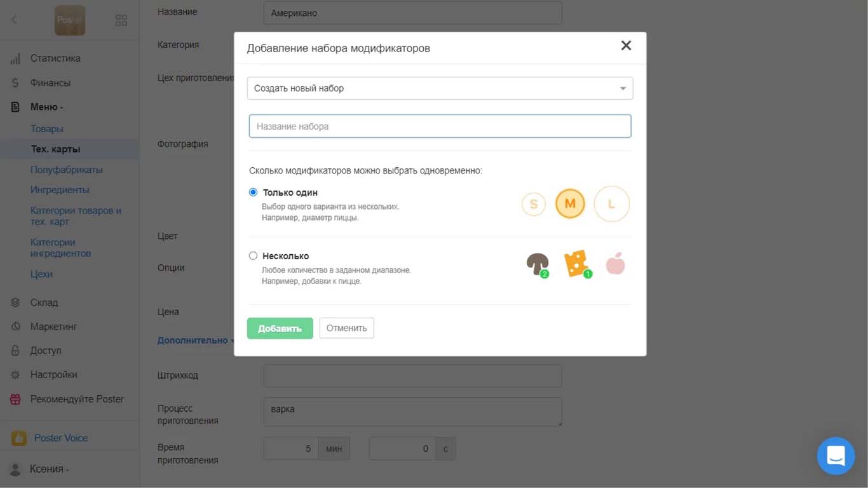Open the Ксения account menu
This screenshot has height=488, width=868.
(49, 469)
